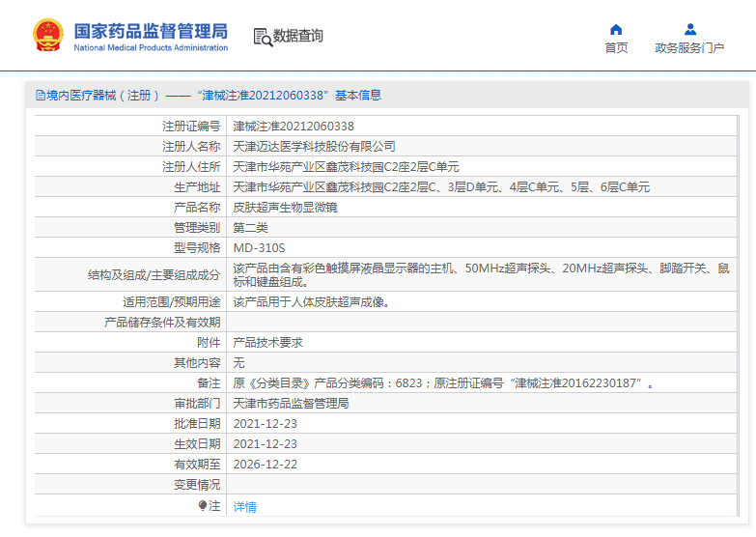Go to 首页 via the home icon
Screen dimensions: 756x537
(616, 30)
